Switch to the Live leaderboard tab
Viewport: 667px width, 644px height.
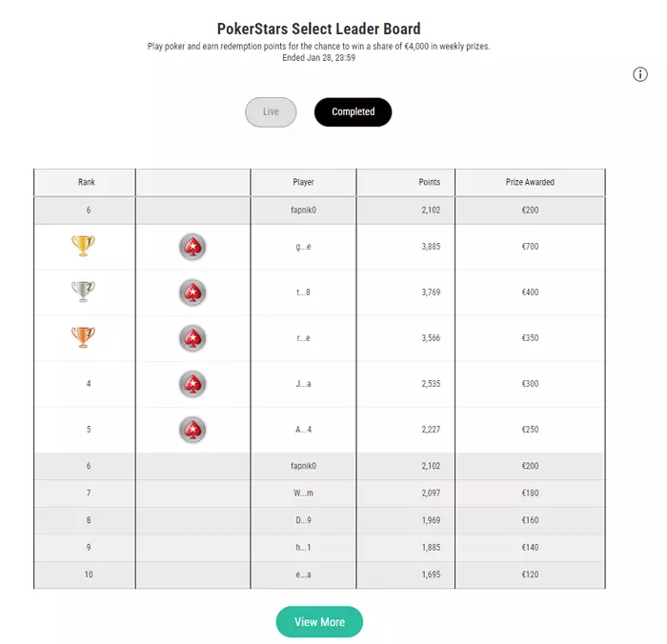coord(271,111)
